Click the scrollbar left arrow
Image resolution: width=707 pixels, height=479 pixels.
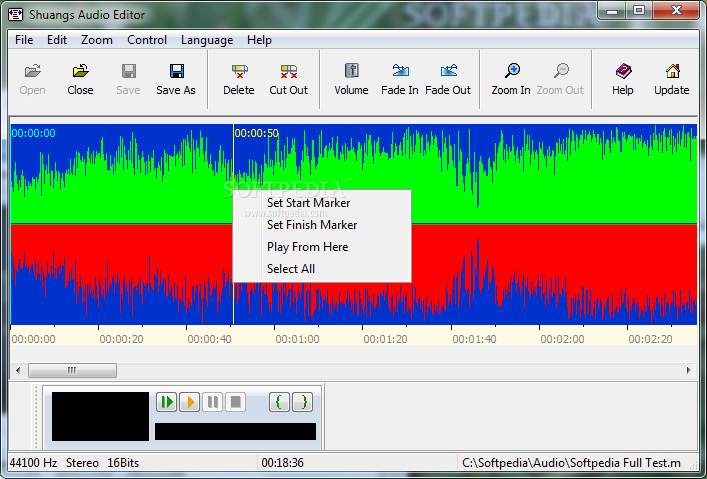[x=18, y=370]
